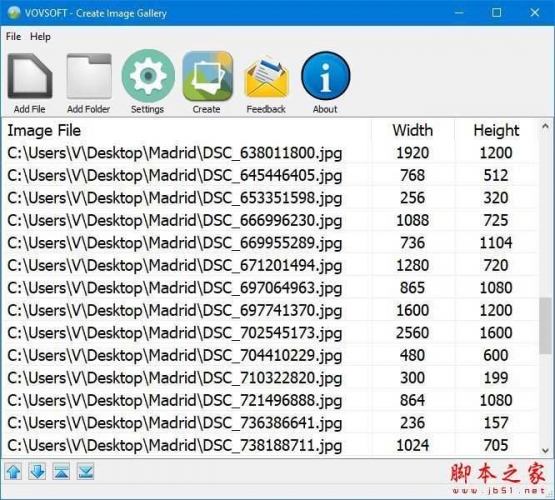Image resolution: width=555 pixels, height=500 pixels.
Task: Click width value 865
Action: pos(413,288)
